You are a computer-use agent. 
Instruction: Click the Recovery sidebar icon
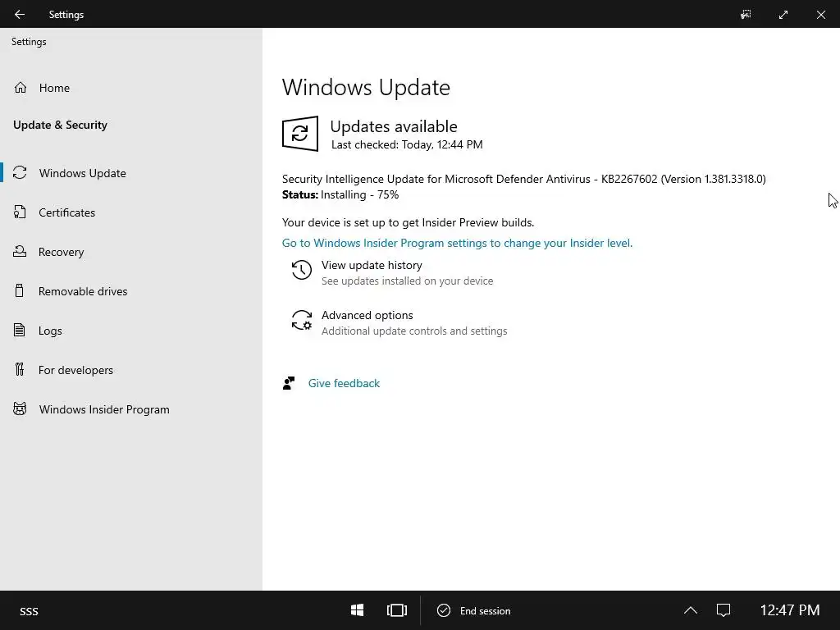coord(20,251)
